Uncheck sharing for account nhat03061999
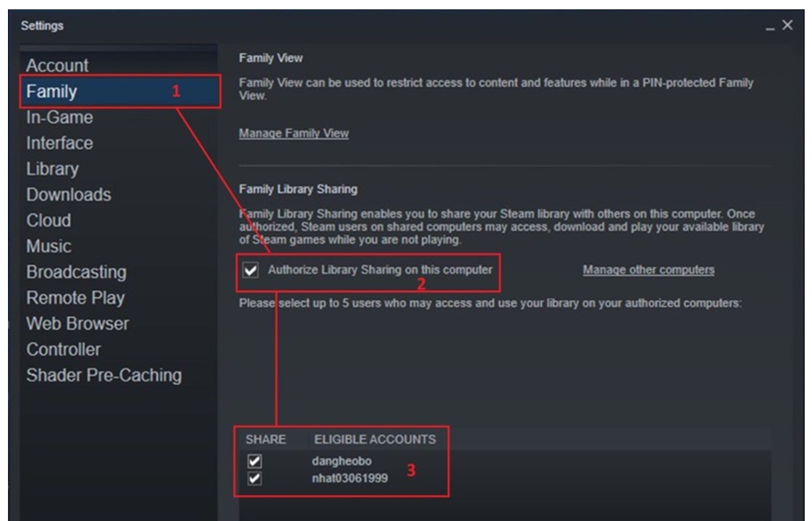The image size is (812, 521). [x=252, y=474]
